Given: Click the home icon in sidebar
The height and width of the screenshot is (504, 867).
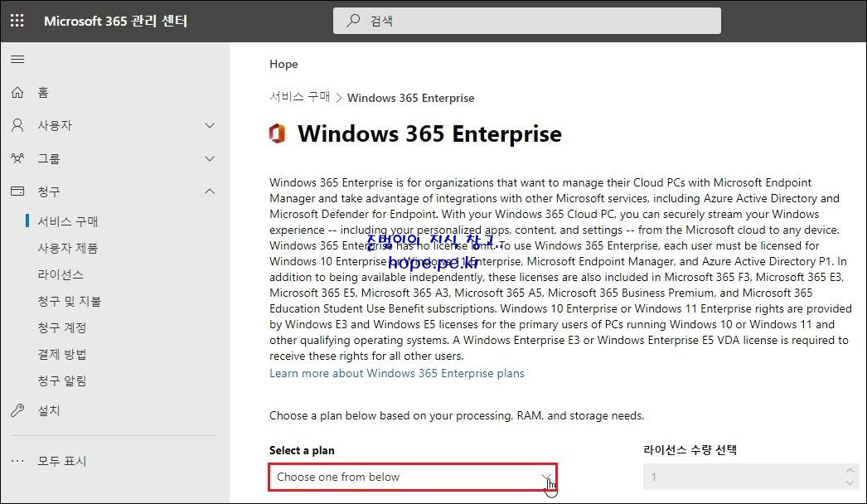Looking at the screenshot, I should click(17, 92).
